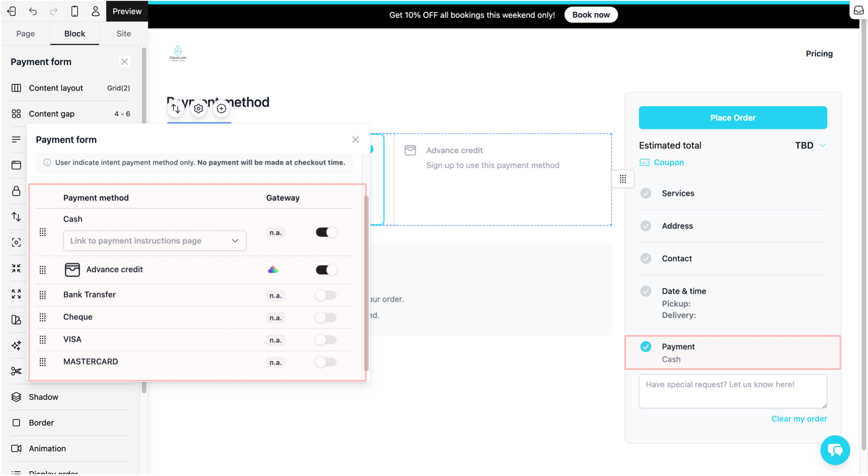Enable the VISA payment toggle

point(326,340)
